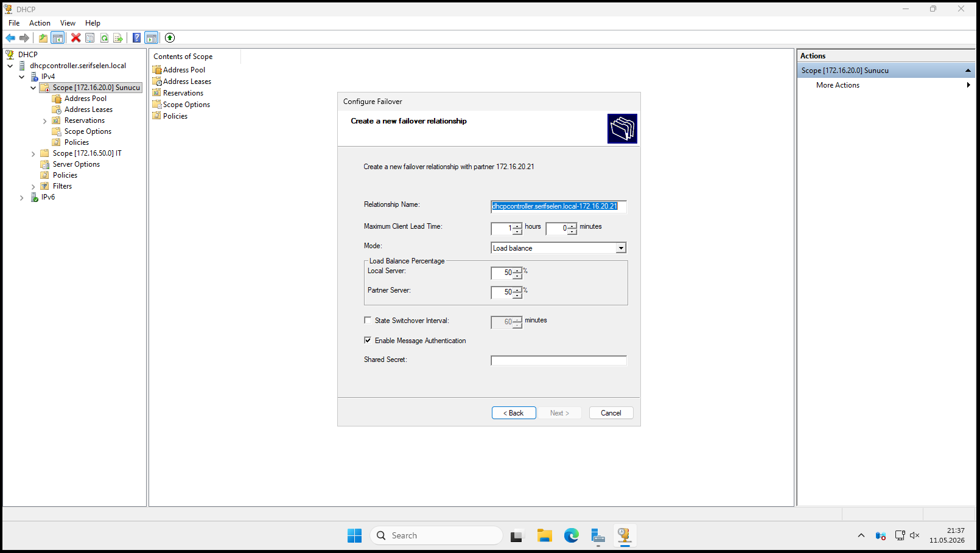Click the Forward arrow in toolbar

(x=24, y=38)
